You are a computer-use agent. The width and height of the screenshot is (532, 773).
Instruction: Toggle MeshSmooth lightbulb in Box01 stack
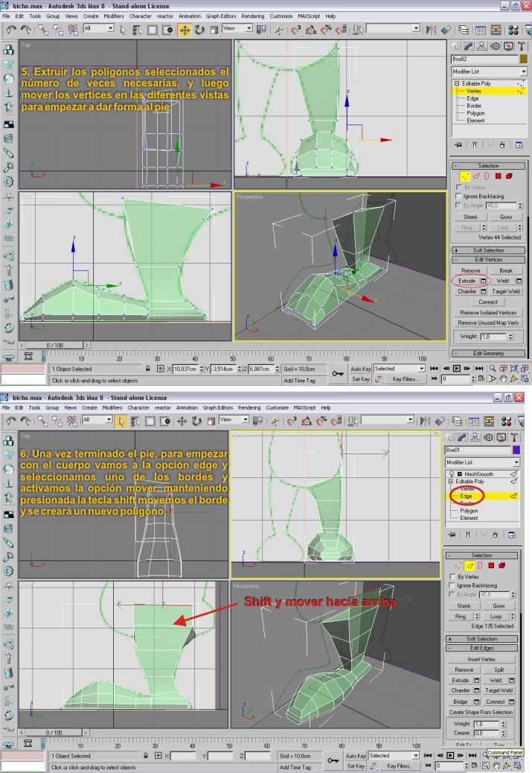point(451,474)
